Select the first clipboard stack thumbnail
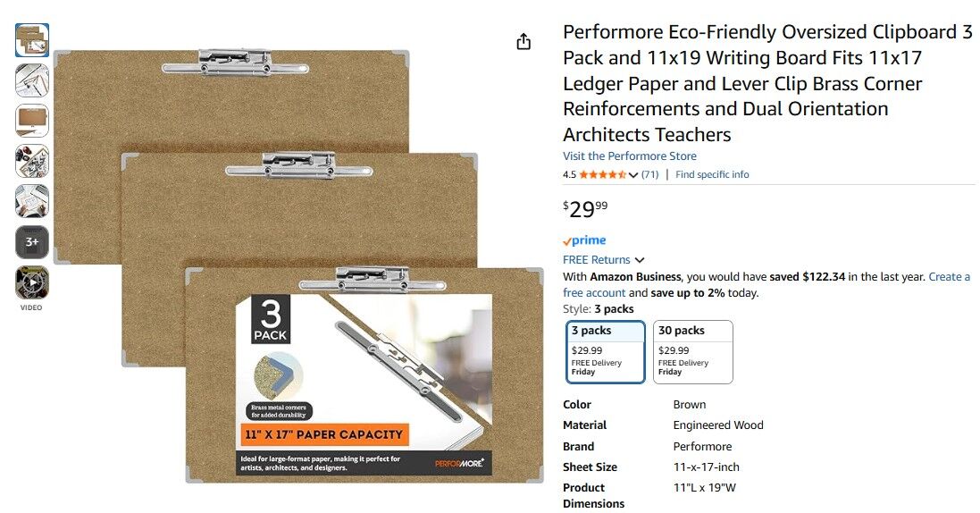 (32, 40)
